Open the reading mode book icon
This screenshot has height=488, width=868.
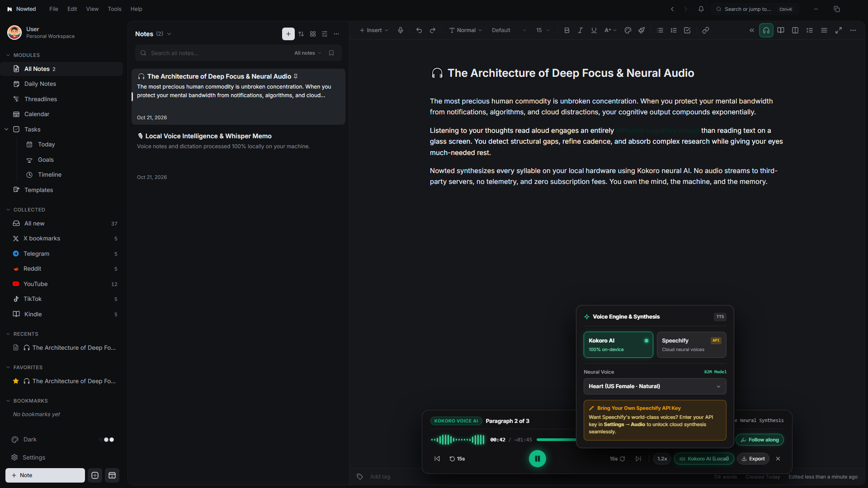(781, 30)
